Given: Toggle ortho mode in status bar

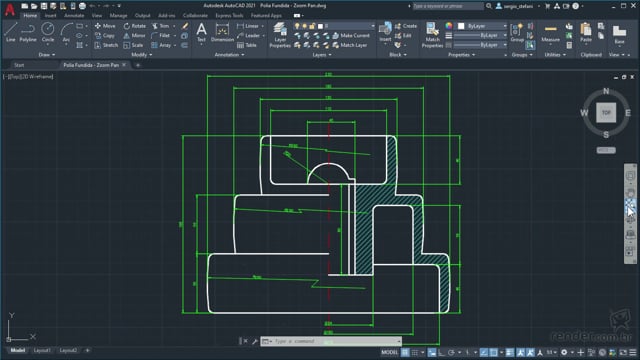Looking at the screenshot, I should pos(441,352).
